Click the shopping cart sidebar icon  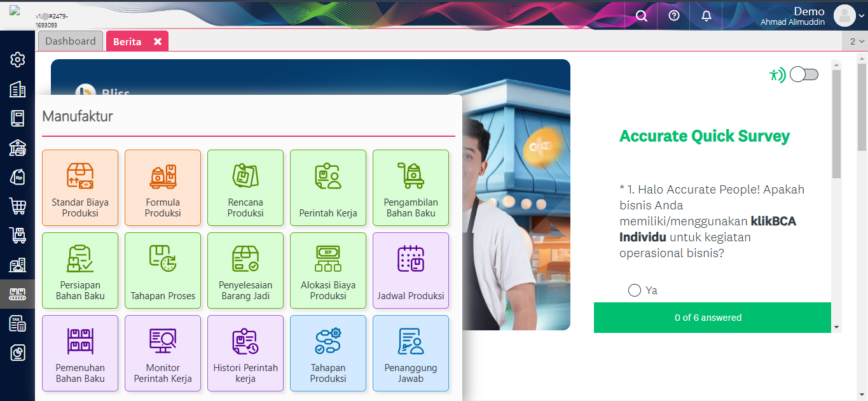point(18,206)
